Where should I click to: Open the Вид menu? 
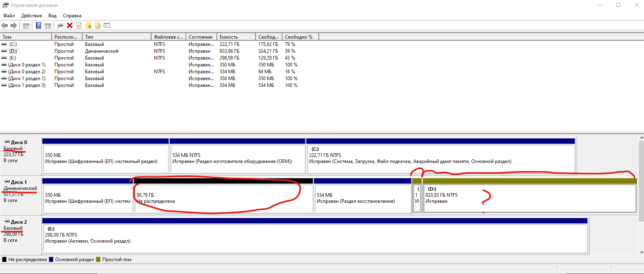click(52, 16)
